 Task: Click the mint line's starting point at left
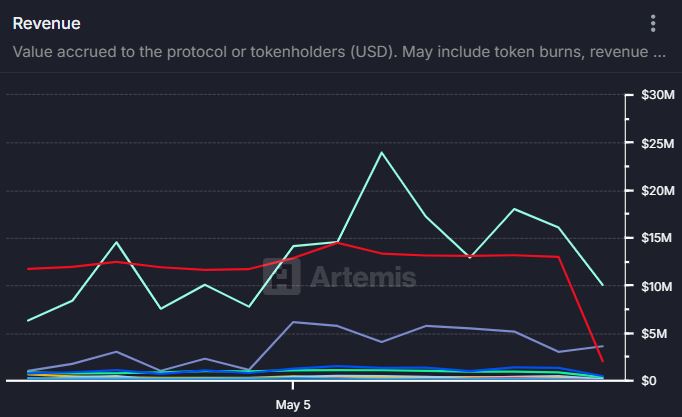(x=28, y=320)
